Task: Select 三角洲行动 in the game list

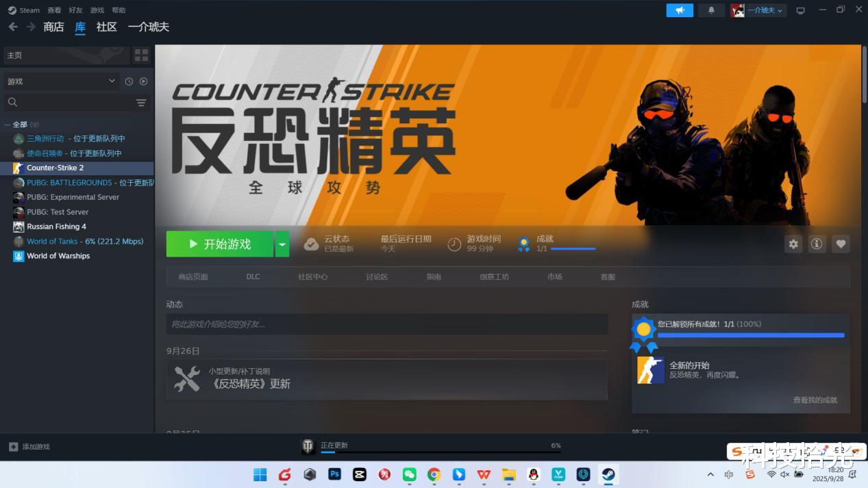Action: [x=45, y=138]
